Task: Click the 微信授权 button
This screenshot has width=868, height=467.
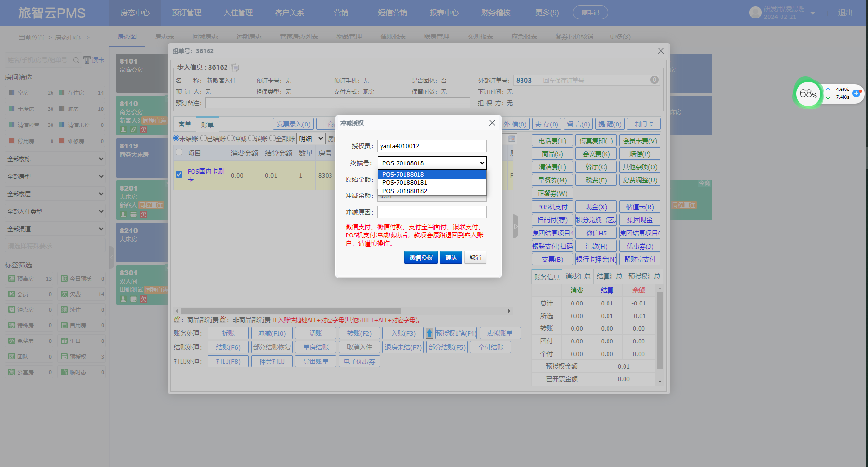Action: pos(421,257)
